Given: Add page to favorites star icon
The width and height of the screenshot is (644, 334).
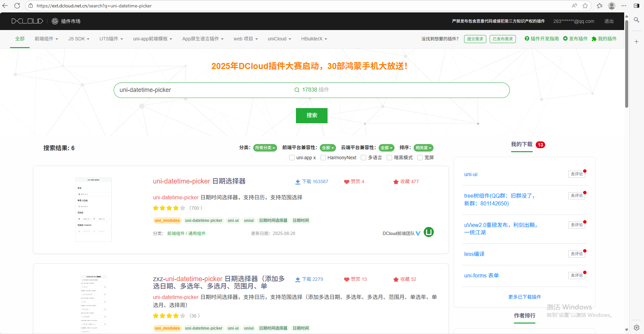Looking at the screenshot, I should [x=585, y=6].
